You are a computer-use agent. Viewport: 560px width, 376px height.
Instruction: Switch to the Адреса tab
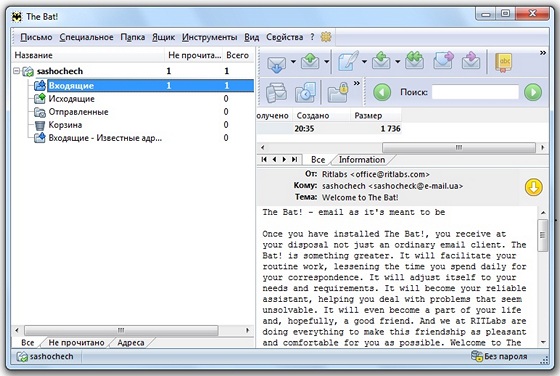point(131,343)
